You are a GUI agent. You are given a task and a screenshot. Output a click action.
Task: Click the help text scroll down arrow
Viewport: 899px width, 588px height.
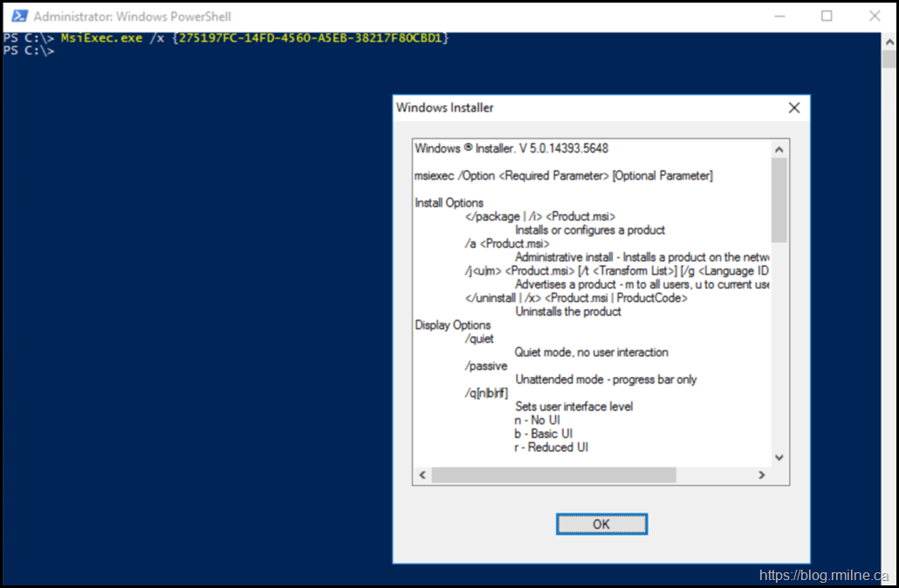pyautogui.click(x=779, y=457)
